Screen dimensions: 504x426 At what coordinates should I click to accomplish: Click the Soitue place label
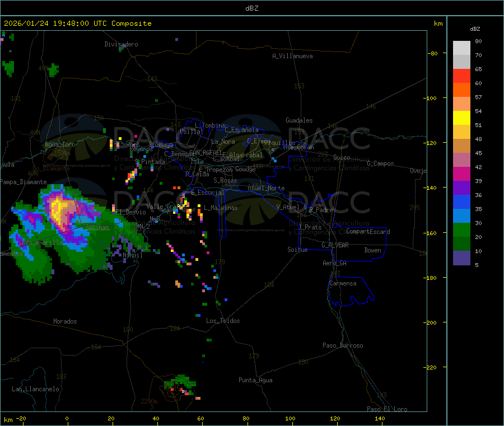click(297, 250)
